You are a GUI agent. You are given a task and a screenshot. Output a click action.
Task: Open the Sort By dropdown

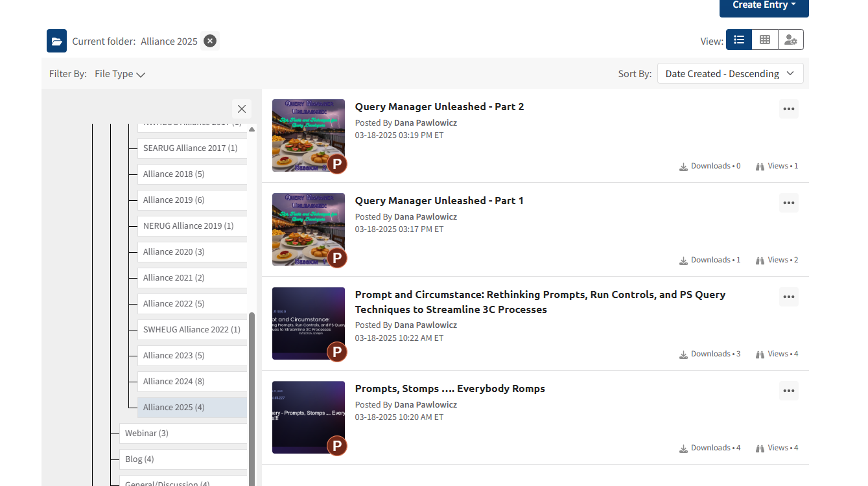click(x=731, y=73)
